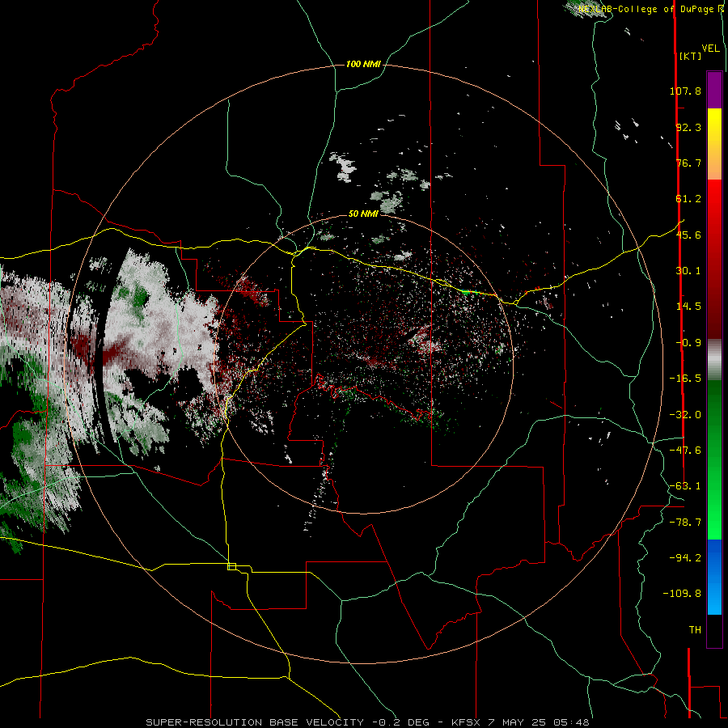This screenshot has height=728, width=728.
Task: Click the VEL legend title
Action: pos(711,49)
